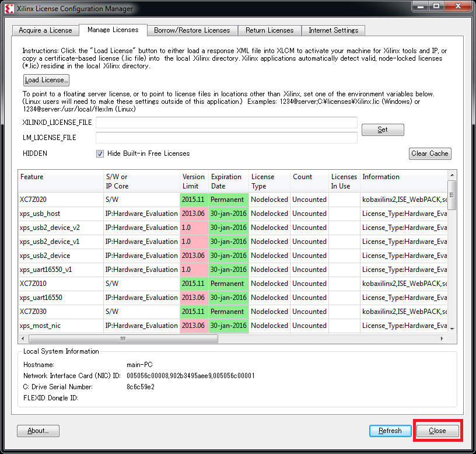Go to the Return Licenses tab
476x454 pixels.
269,30
